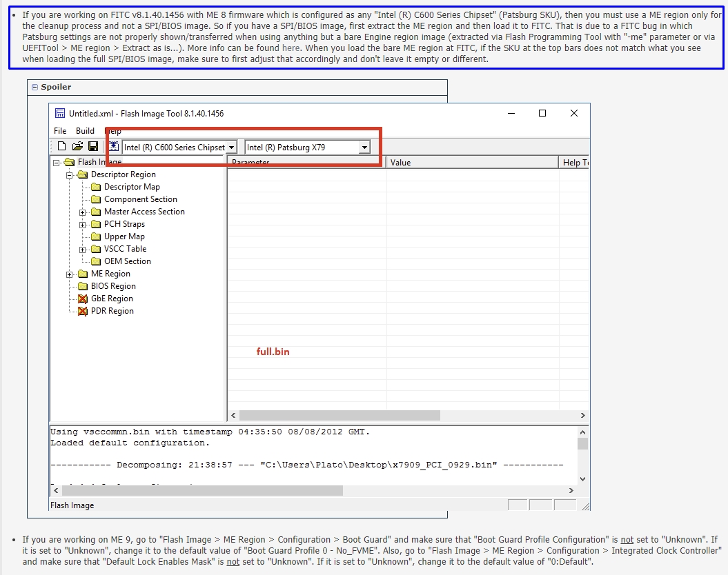Select the ME Region tree item
Screen dimensions: 728x575
coord(110,274)
